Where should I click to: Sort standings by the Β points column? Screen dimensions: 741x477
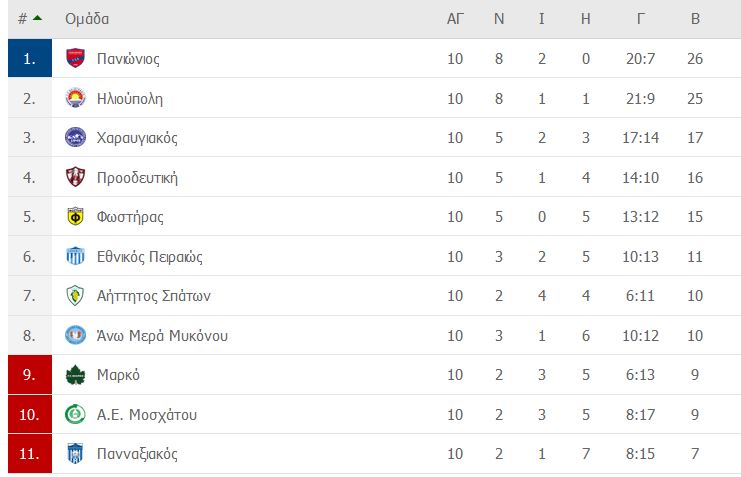[x=695, y=19]
